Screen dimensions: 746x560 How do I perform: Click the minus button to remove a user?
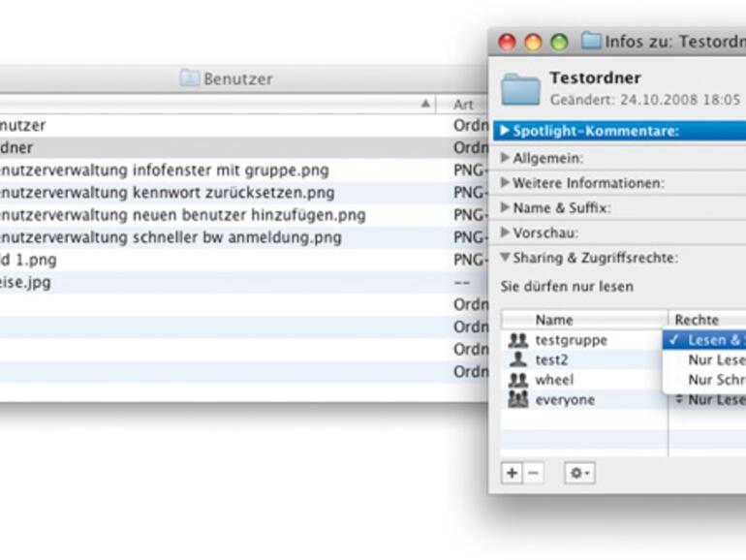click(x=533, y=473)
